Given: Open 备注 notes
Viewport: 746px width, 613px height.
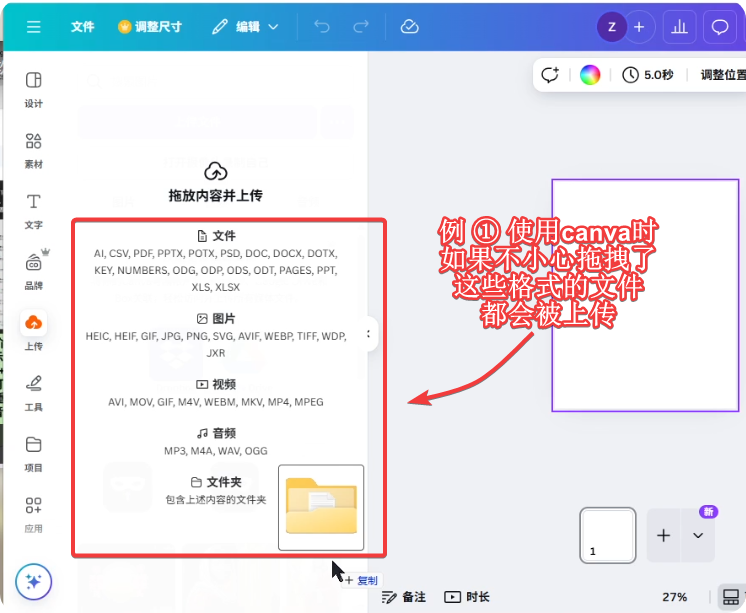Looking at the screenshot, I should (x=404, y=597).
